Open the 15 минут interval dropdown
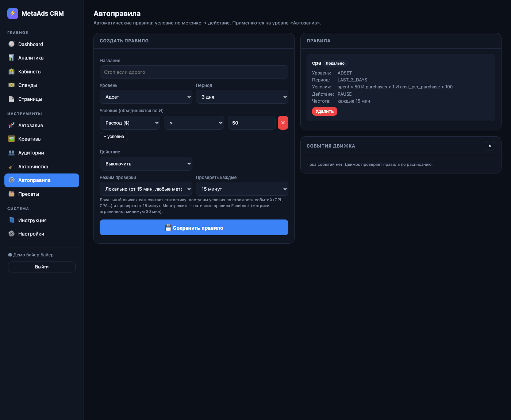511x420 pixels. tap(242, 189)
